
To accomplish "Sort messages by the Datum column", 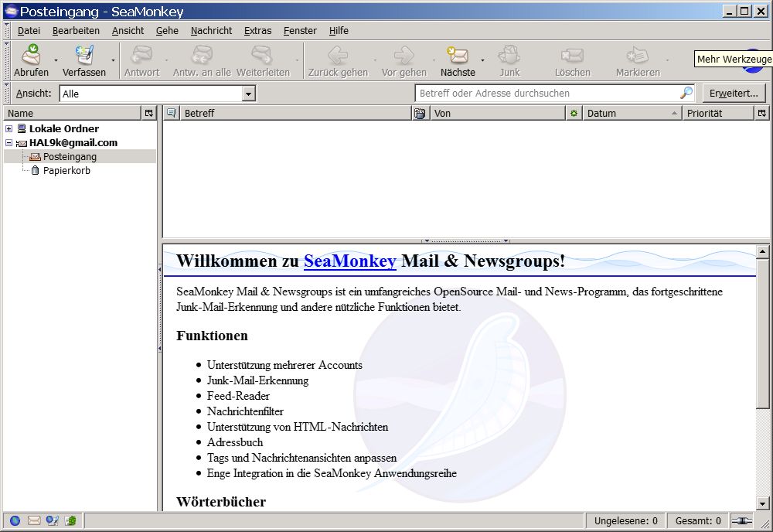I will [x=632, y=114].
